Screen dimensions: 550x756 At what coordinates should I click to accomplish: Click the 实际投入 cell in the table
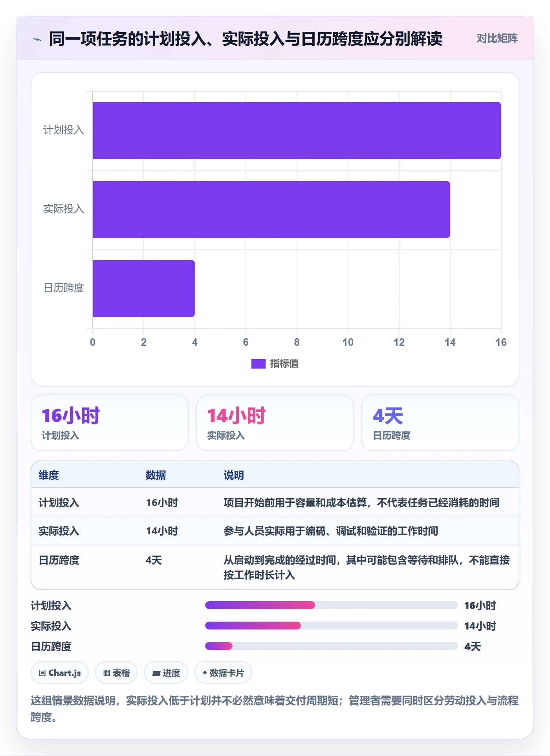tap(59, 531)
